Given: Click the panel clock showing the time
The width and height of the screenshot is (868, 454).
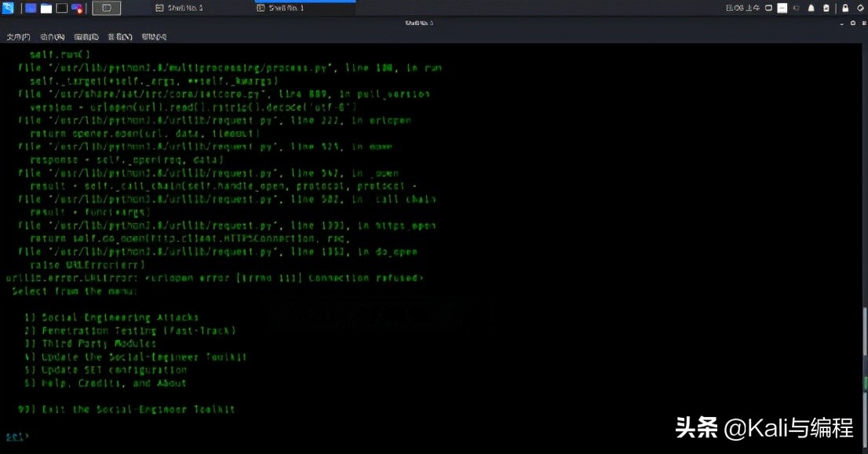Looking at the screenshot, I should [742, 9].
